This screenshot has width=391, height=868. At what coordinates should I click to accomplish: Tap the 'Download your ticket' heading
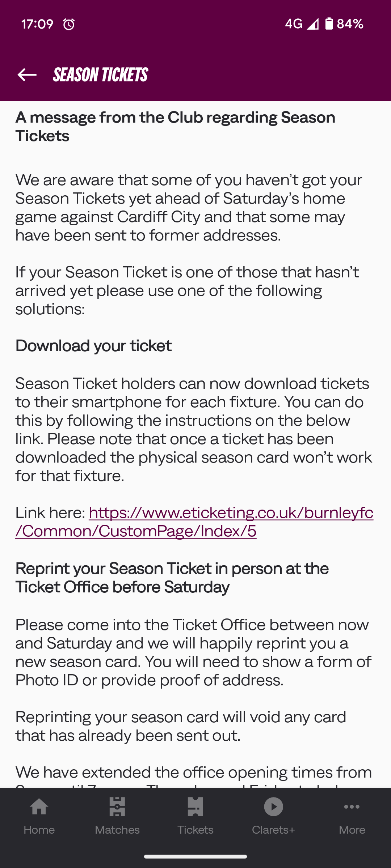click(x=93, y=346)
